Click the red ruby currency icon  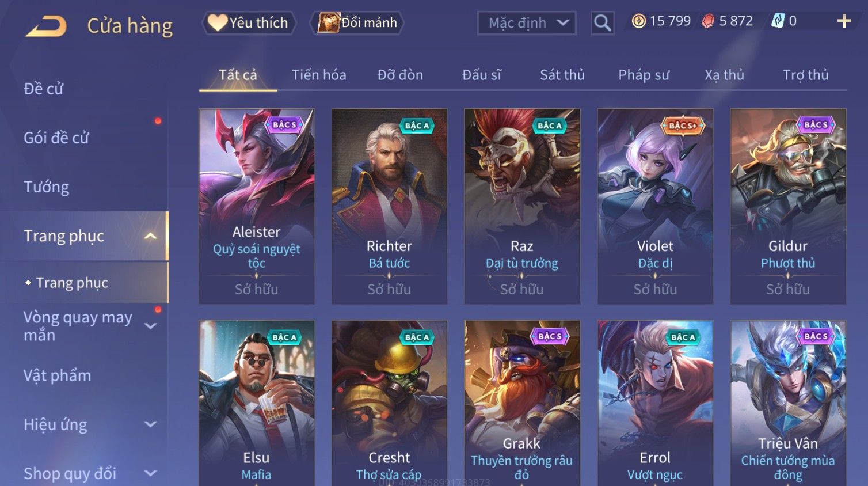[708, 21]
